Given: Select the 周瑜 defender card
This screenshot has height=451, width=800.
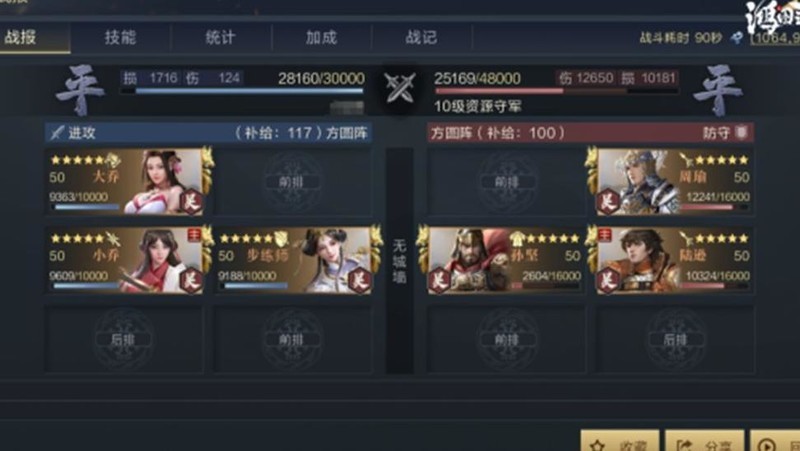Looking at the screenshot, I should 673,181.
